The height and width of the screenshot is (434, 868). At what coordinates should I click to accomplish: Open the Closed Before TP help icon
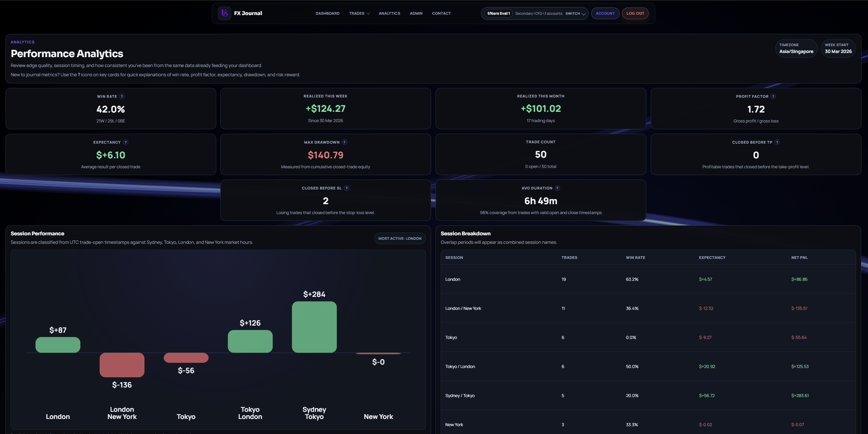(x=777, y=142)
